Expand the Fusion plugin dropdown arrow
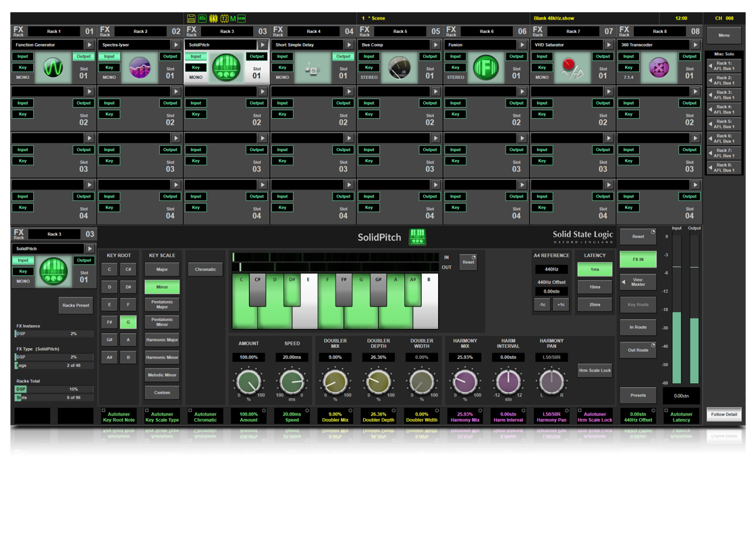Screen dimensions: 756x549 pos(522,45)
